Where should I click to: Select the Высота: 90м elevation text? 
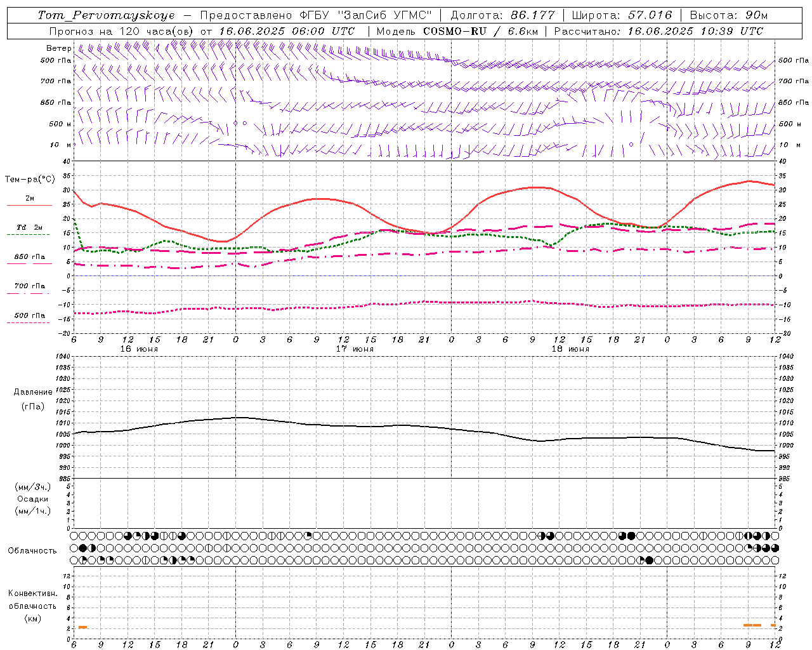click(728, 15)
